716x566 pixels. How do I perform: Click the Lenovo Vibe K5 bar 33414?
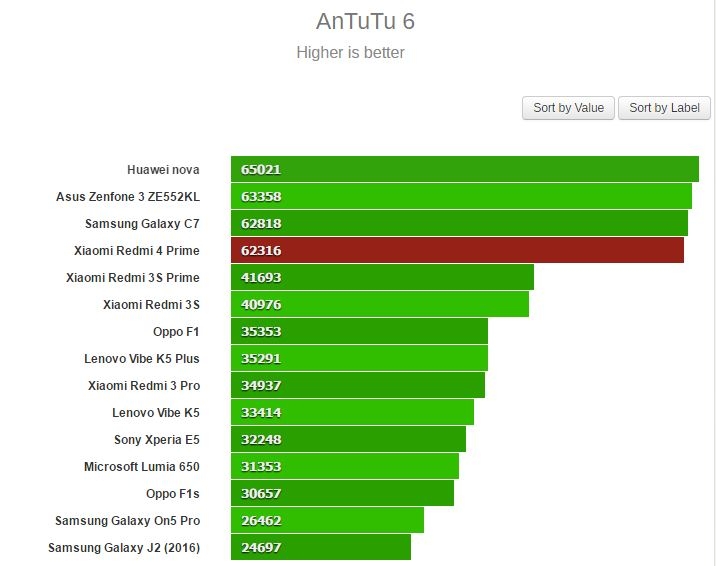pyautogui.click(x=353, y=412)
